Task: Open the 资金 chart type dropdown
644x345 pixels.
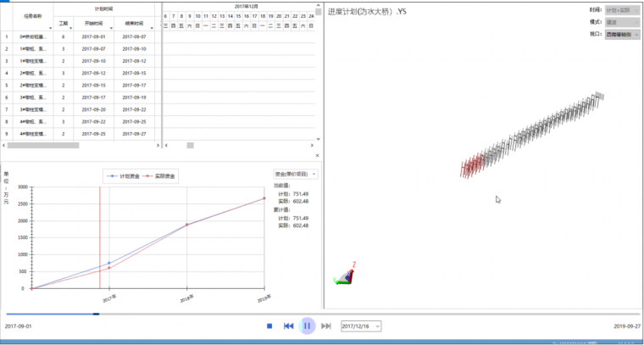Action: [x=296, y=174]
